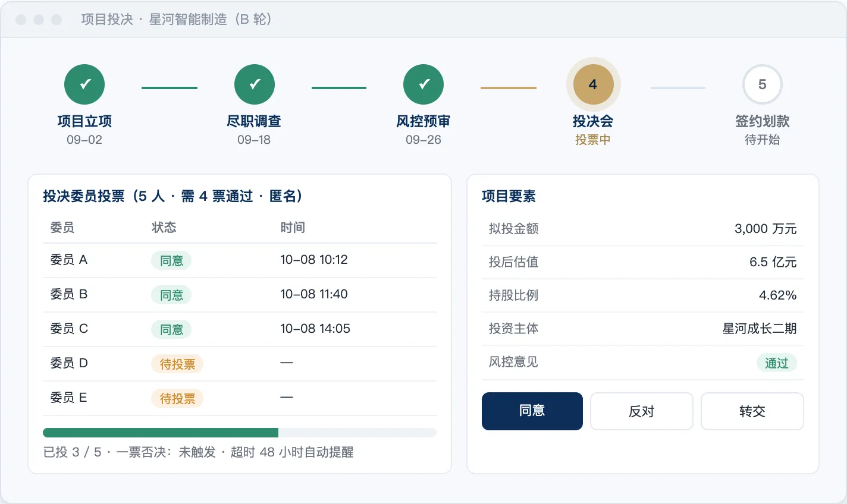The width and height of the screenshot is (847, 504).
Task: Click the 风控预审 checkmark step circle
Action: pos(424,84)
